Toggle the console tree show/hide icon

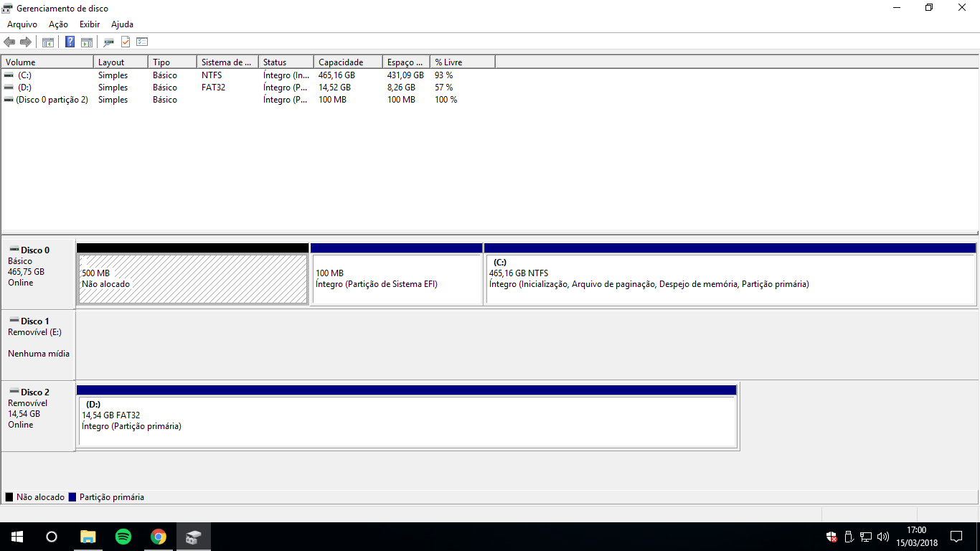coord(48,42)
